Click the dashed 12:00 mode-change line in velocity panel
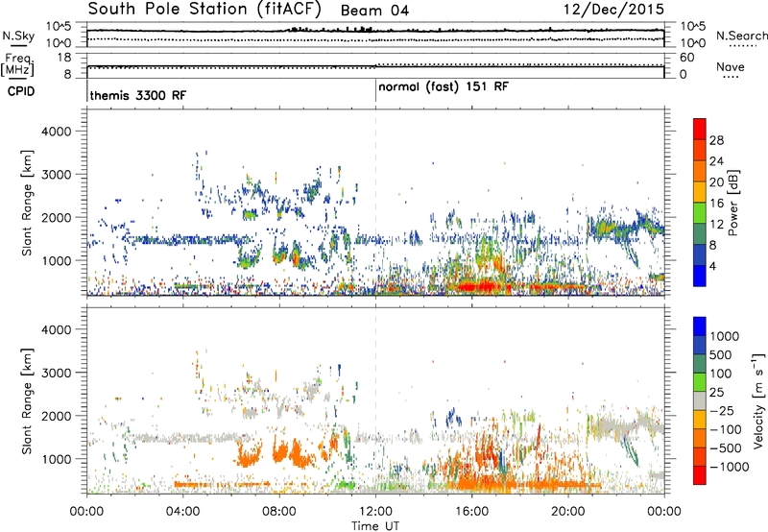 (x=375, y=400)
